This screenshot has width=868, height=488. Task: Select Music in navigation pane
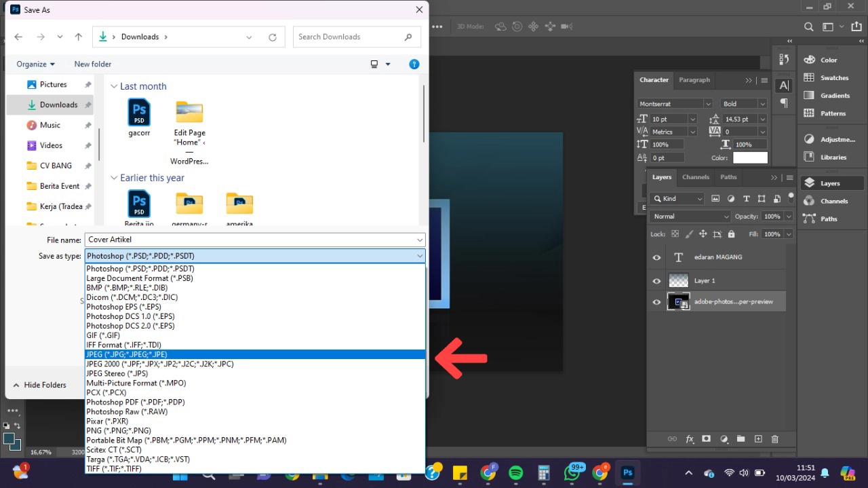(x=50, y=125)
